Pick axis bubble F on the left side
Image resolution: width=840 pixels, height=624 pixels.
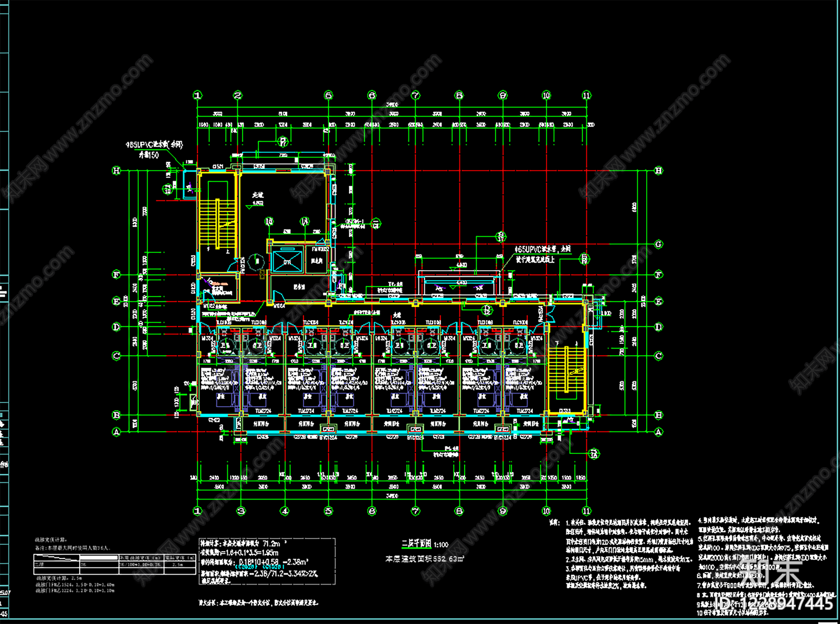point(117,274)
